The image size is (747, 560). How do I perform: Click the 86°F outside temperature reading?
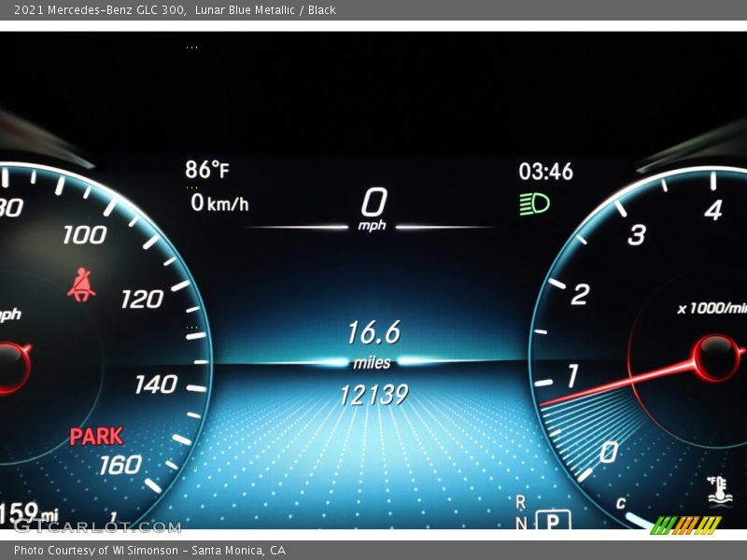pos(207,170)
